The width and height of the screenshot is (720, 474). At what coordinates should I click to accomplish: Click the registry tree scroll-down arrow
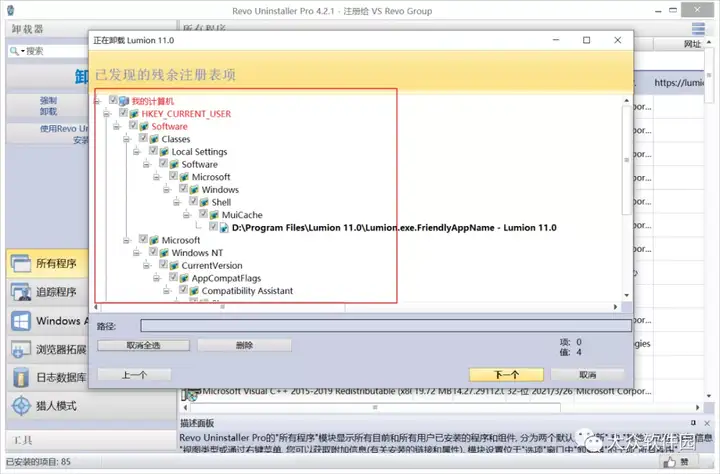626,295
